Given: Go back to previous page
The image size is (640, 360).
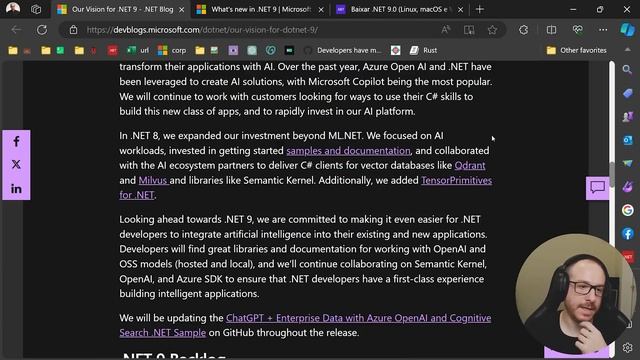Looking at the screenshot, I should tap(16, 30).
